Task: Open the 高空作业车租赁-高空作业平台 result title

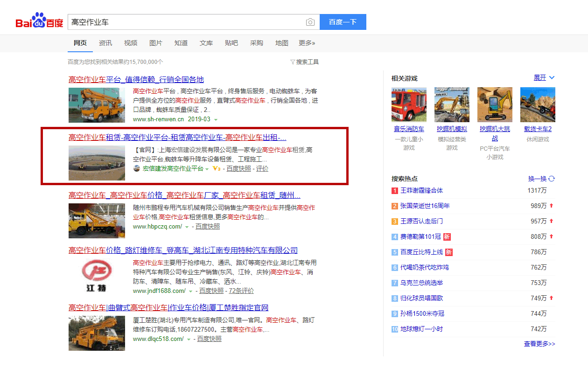Action: tap(177, 138)
